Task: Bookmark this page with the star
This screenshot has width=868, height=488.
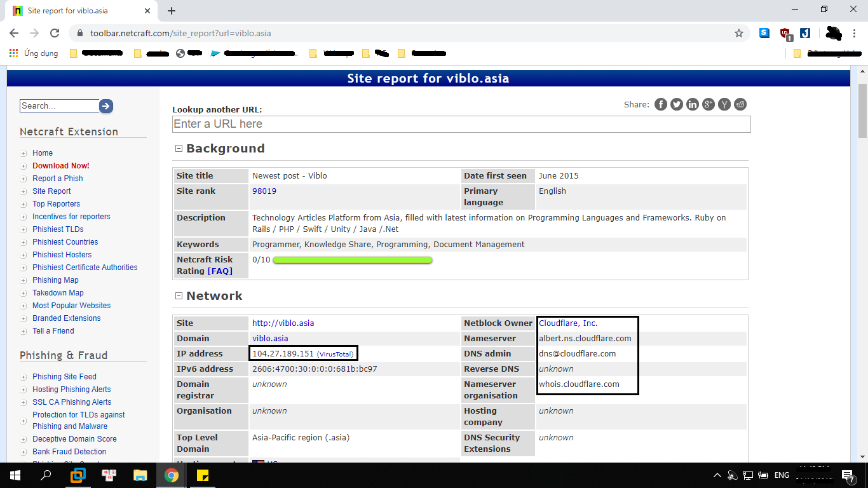Action: point(739,33)
